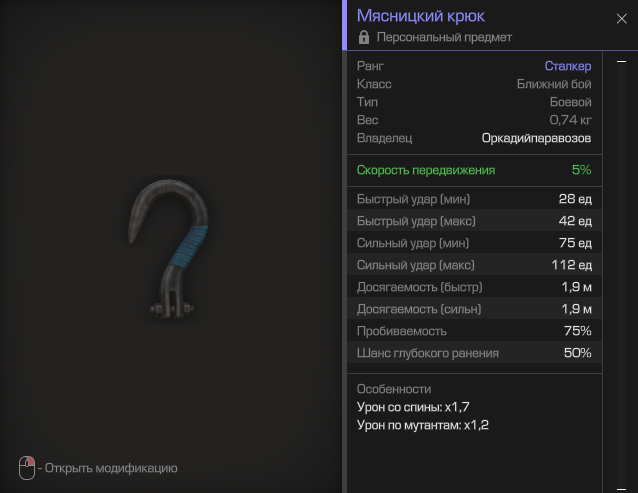Click the scrollbar top dash marker

621,61
